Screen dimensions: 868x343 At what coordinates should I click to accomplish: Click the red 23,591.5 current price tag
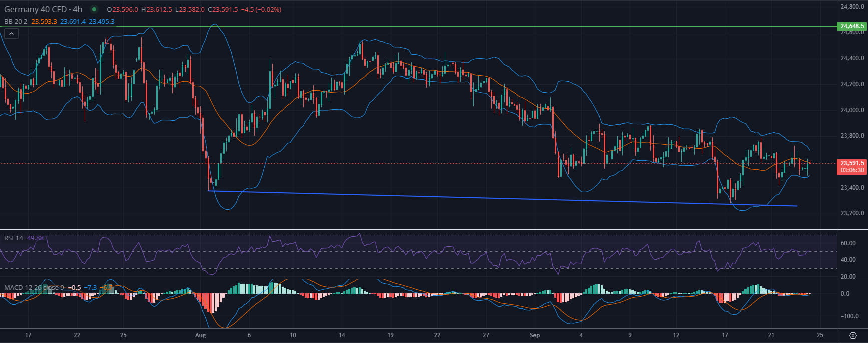click(852, 163)
